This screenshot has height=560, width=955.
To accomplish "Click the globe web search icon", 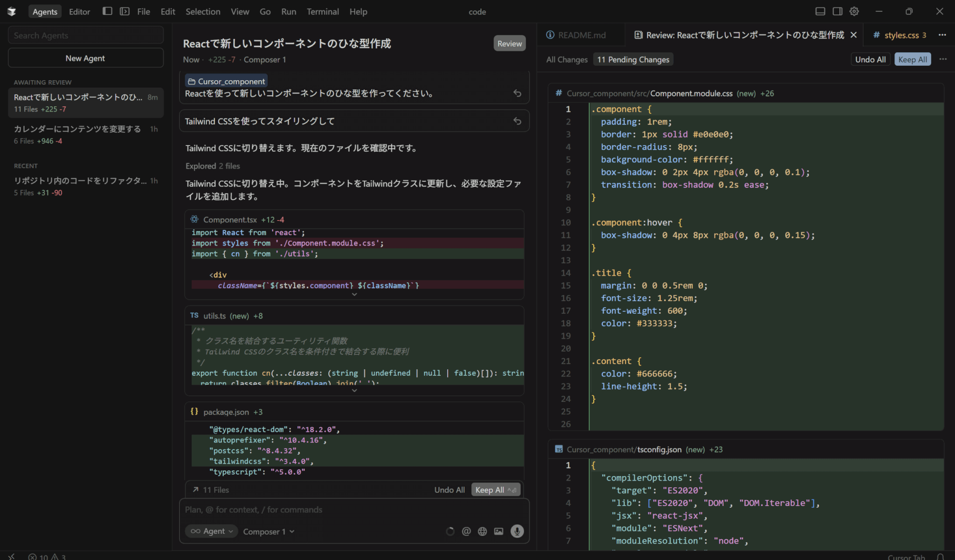I will point(482,531).
